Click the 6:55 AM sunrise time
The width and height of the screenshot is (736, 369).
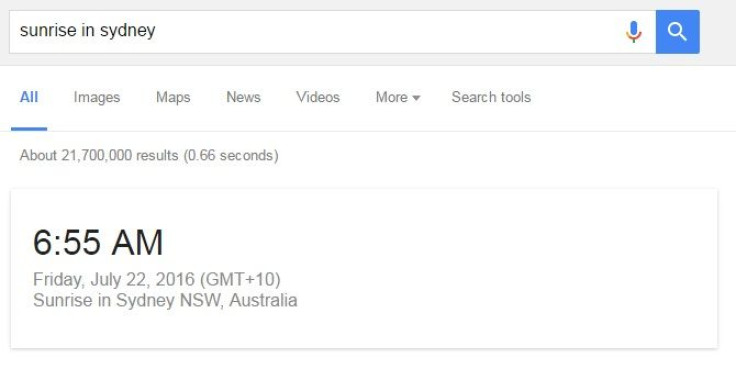pyautogui.click(x=98, y=243)
